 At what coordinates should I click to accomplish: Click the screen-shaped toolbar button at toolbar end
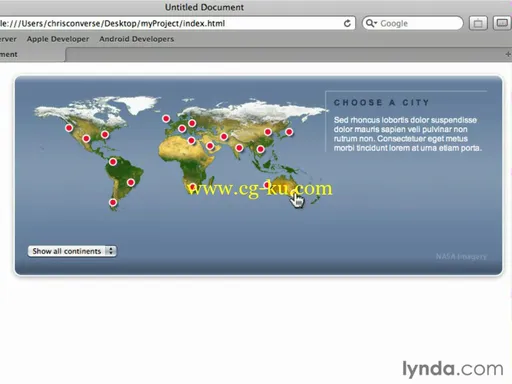(502, 23)
